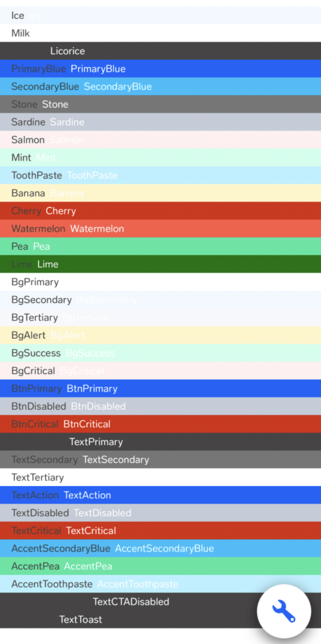Tap the AccentSecondaryBlue color row
The width and height of the screenshot is (321, 644).
(x=160, y=548)
